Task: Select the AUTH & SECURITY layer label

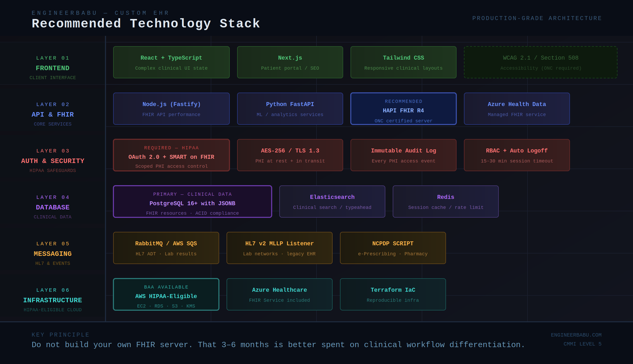Action: 53,161
